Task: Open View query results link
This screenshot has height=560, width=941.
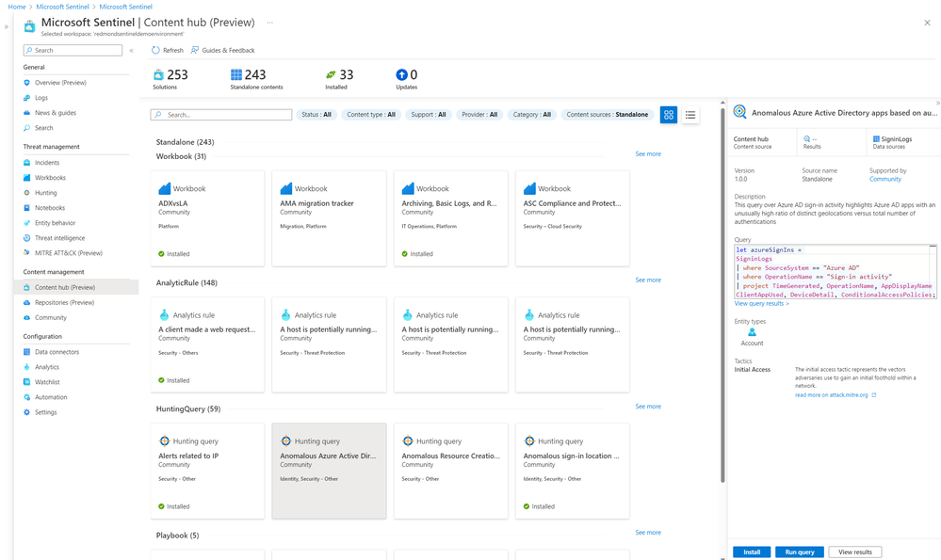Action: (x=762, y=303)
